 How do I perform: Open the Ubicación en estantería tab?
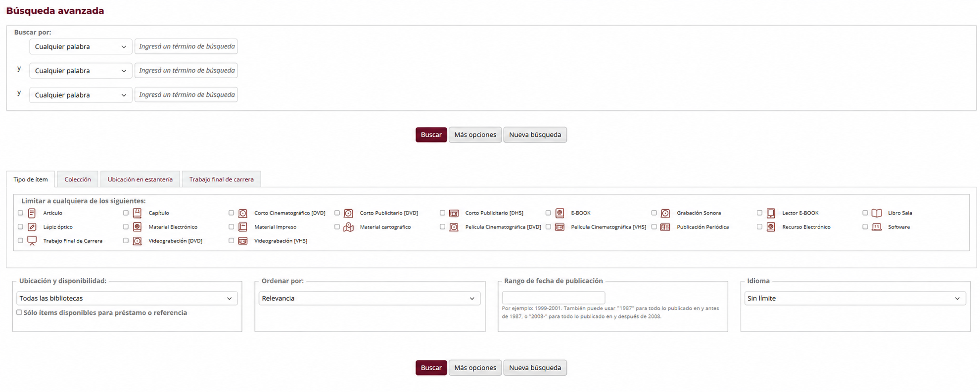coord(140,179)
